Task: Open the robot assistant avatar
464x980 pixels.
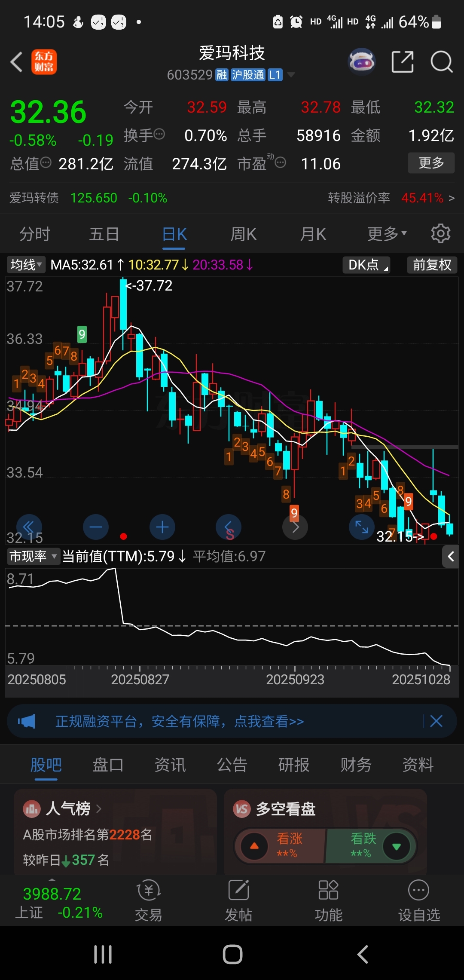Action: 362,62
